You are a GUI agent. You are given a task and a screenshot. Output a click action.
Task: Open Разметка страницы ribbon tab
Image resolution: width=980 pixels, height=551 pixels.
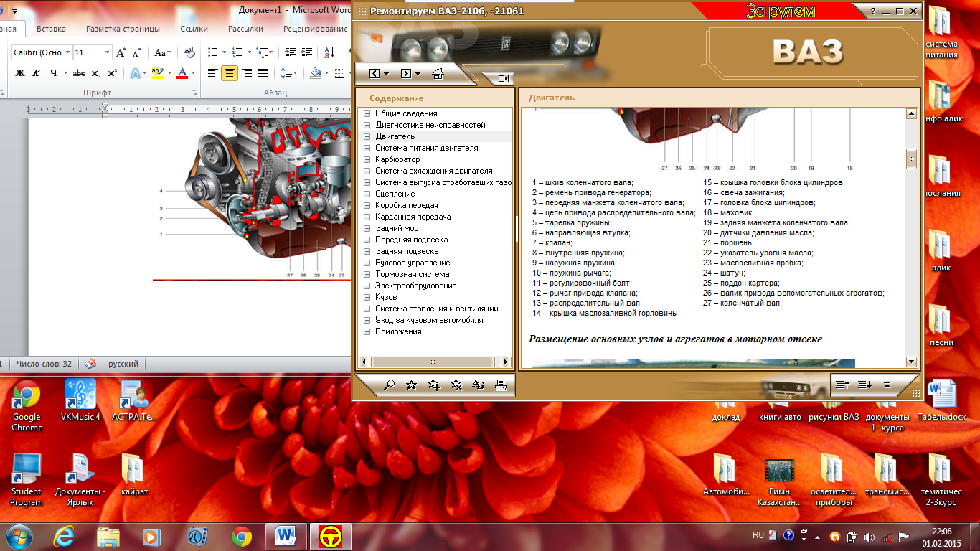(x=123, y=29)
